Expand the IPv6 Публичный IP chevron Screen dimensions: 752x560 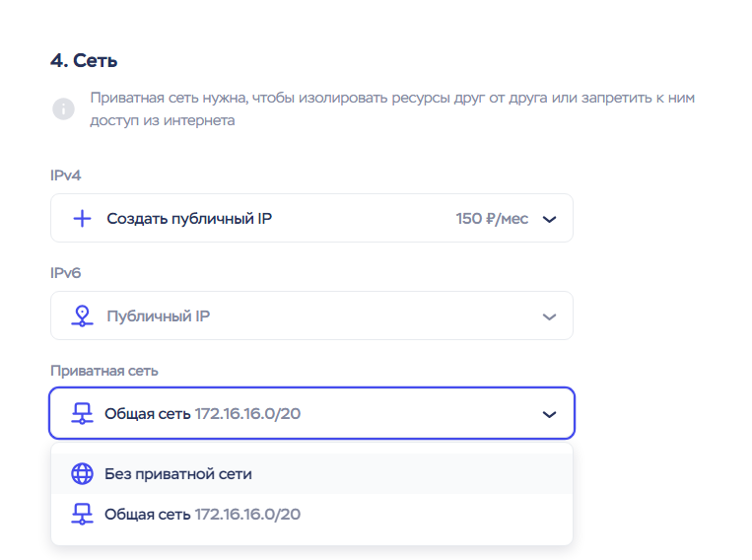(550, 316)
